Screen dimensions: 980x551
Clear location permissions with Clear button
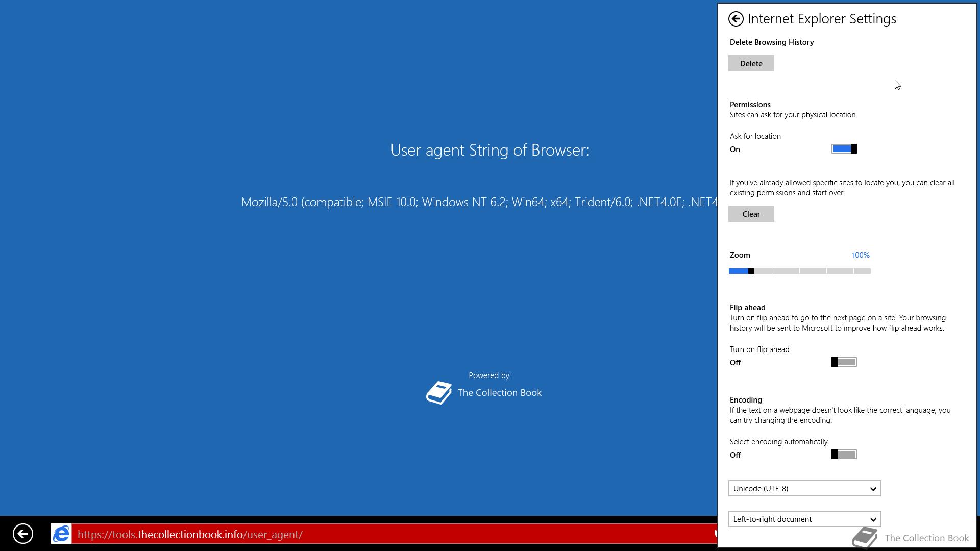[751, 214]
